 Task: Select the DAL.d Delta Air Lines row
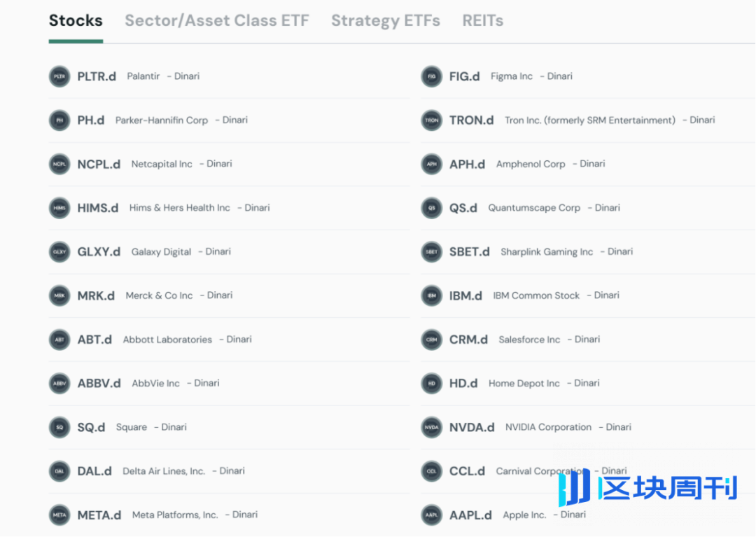[x=230, y=471]
